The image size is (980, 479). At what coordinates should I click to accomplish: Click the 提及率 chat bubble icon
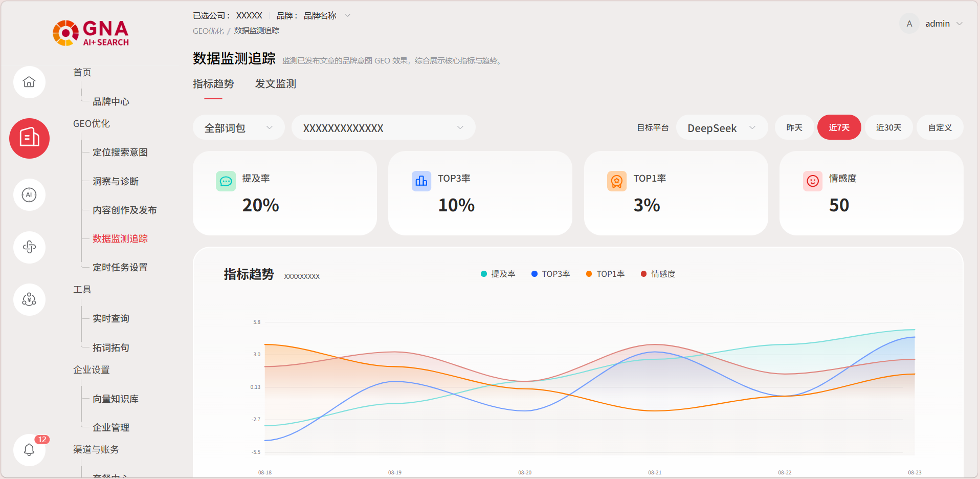(226, 181)
